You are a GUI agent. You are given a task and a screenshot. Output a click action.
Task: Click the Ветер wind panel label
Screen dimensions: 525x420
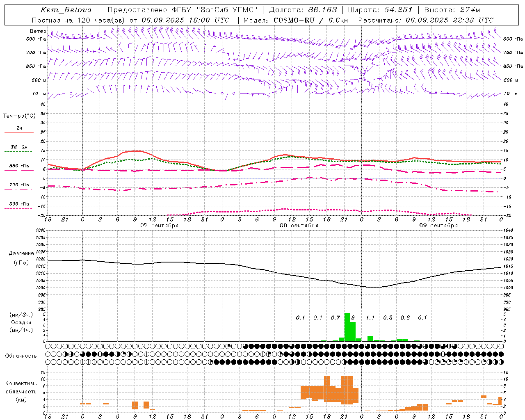38,31
